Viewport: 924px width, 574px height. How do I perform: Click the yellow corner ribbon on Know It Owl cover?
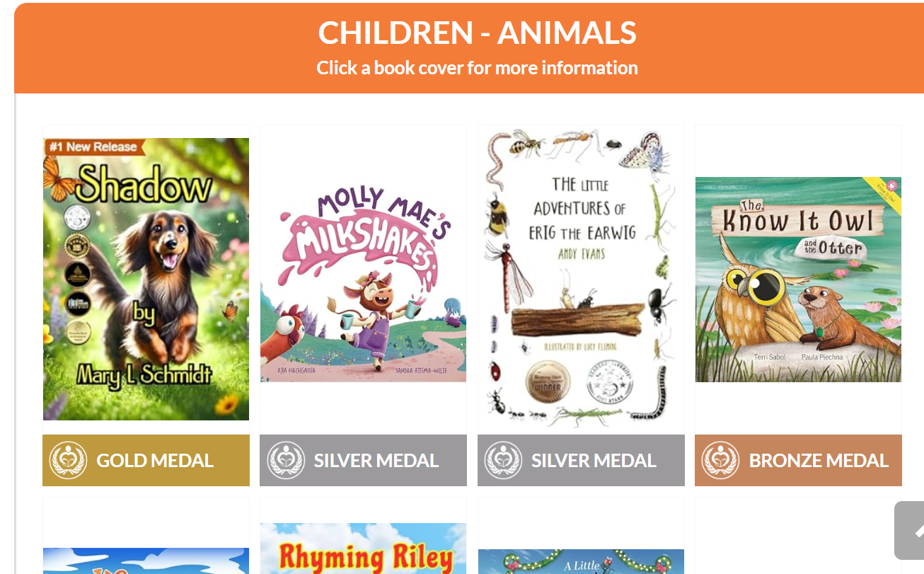(886, 190)
